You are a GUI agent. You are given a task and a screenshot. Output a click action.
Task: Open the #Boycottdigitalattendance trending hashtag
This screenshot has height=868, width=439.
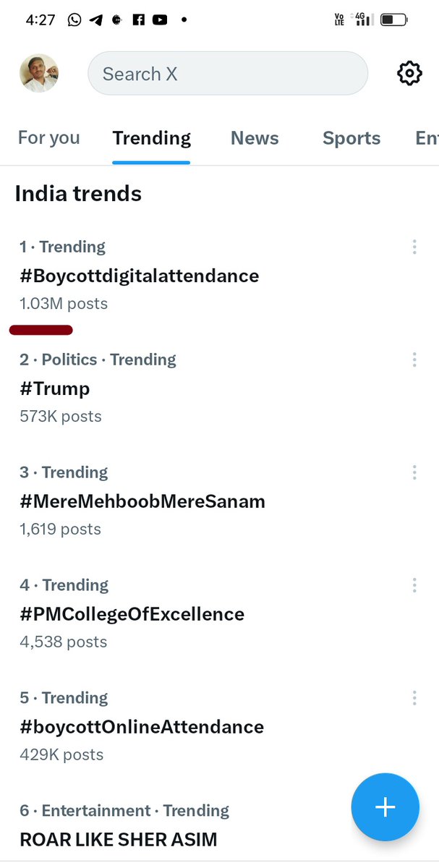pyautogui.click(x=139, y=276)
